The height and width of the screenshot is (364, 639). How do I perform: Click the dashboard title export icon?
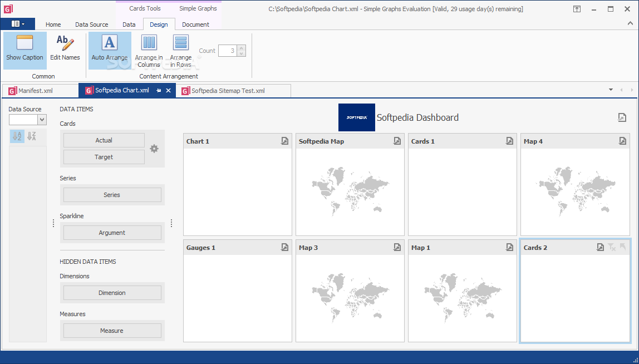622,117
